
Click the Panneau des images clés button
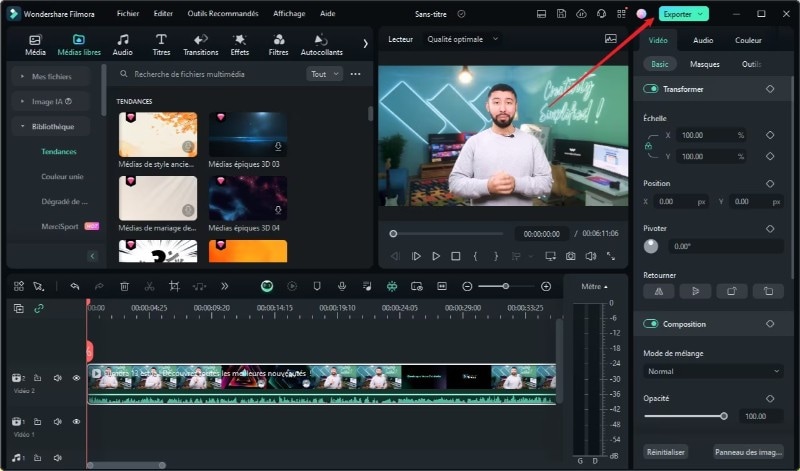point(748,452)
